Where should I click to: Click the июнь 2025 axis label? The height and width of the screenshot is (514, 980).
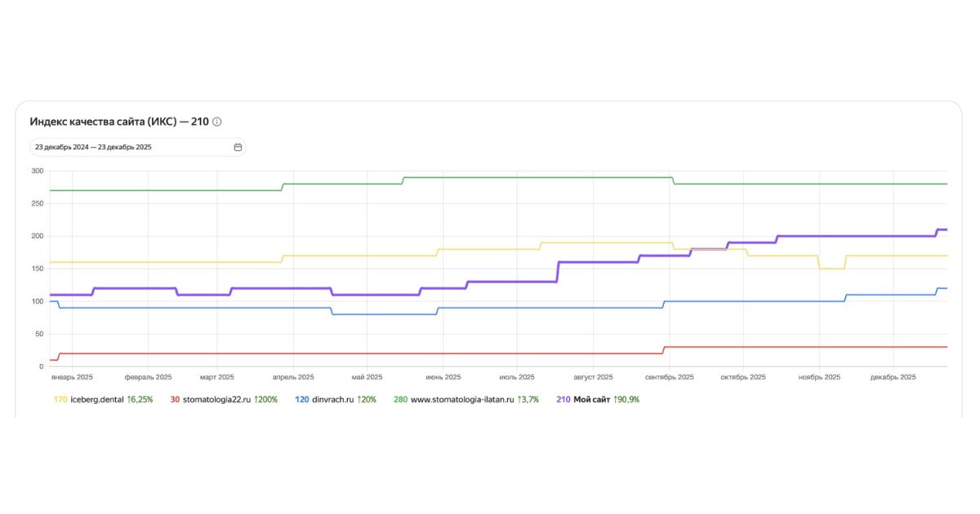[443, 377]
